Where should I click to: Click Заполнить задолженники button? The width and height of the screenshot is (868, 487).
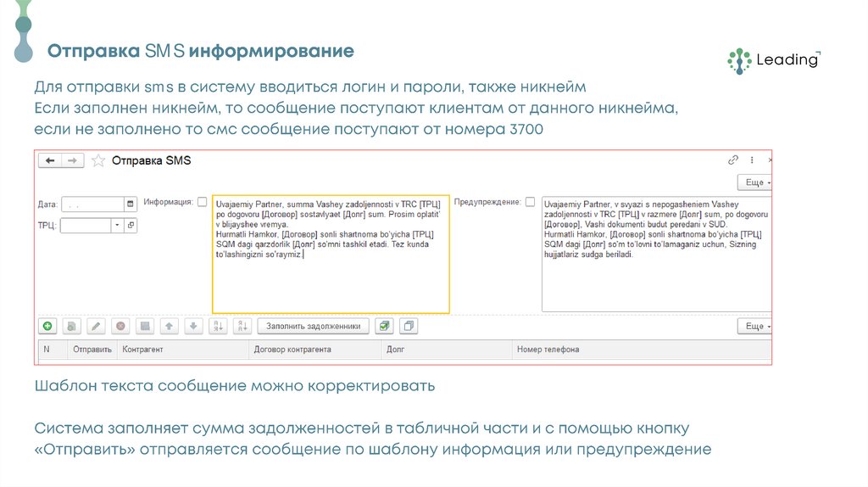[x=314, y=327]
